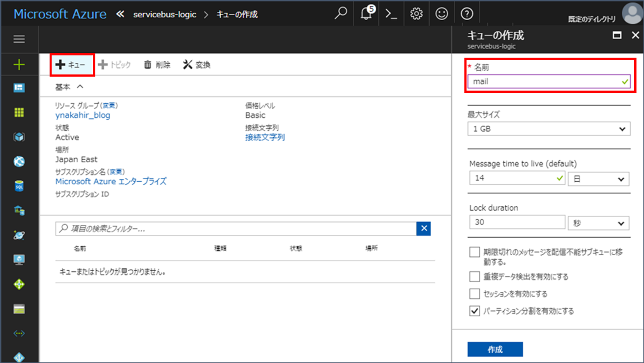
Task: Click the 既定のディレクトリ directory label
Action: (591, 19)
